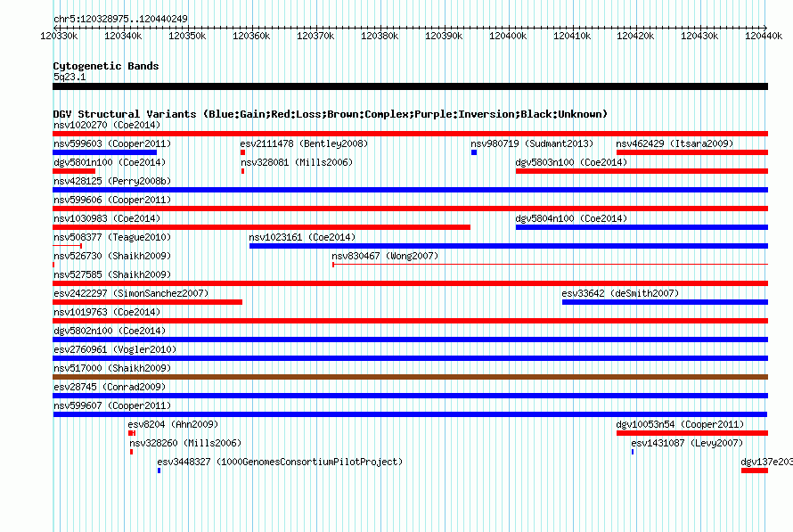Open dgv5803n100 (Coe2014) variant

571,162
